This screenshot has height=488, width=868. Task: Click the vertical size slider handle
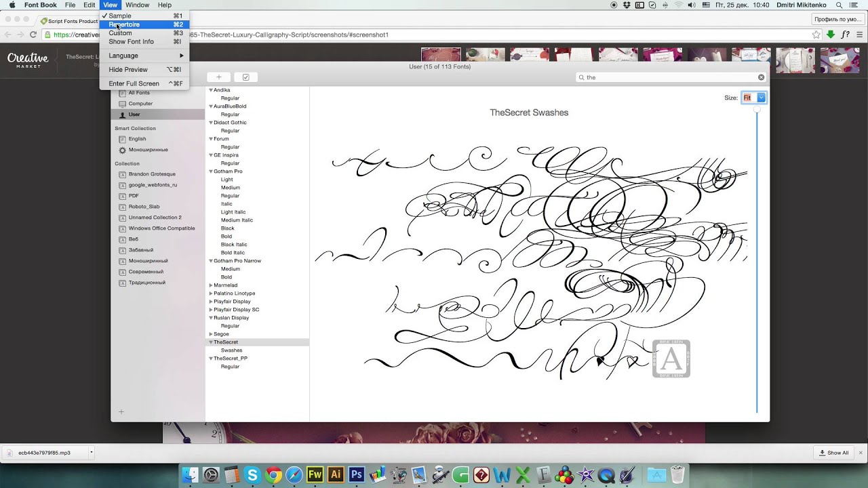coord(757,109)
